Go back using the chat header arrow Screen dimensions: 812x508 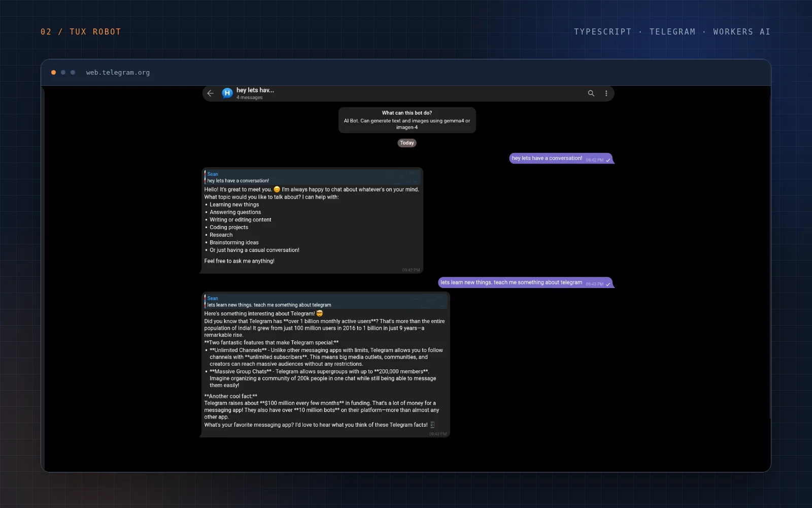(x=211, y=93)
